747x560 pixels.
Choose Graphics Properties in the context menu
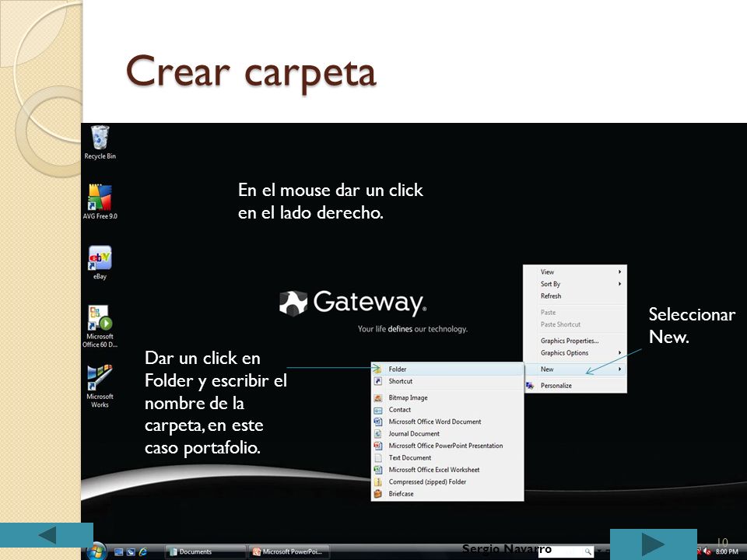click(575, 341)
